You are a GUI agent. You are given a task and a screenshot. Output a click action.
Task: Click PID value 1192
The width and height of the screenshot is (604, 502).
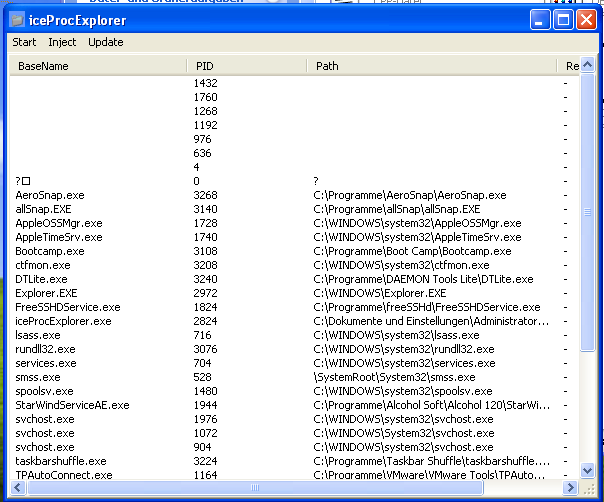[205, 125]
